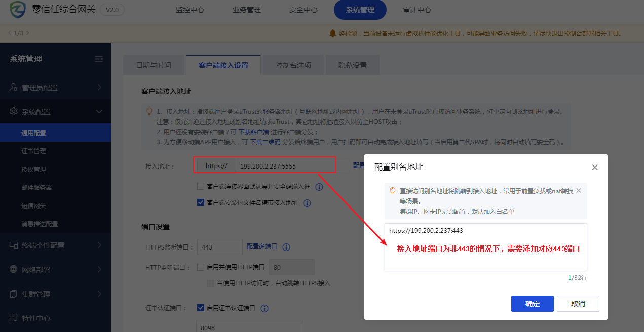Click info icon next to 客户端安装包文件名携带接入地址

[307, 203]
